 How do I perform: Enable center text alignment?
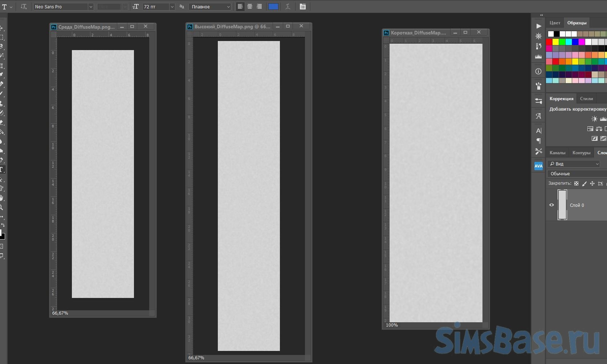click(x=250, y=7)
